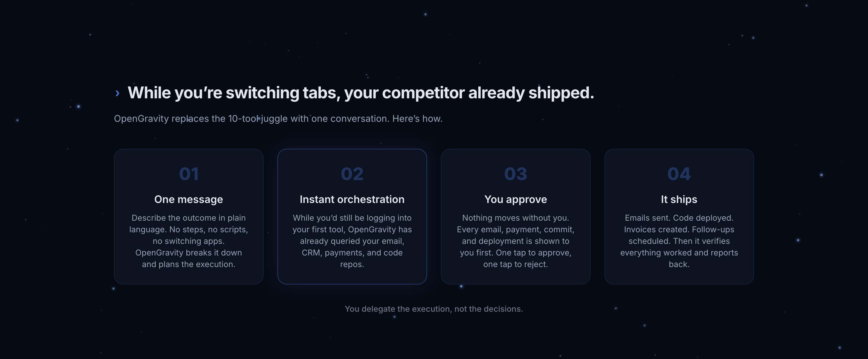Select the Emails sent Code deployed paragraph
The width and height of the screenshot is (868, 359).
click(679, 241)
